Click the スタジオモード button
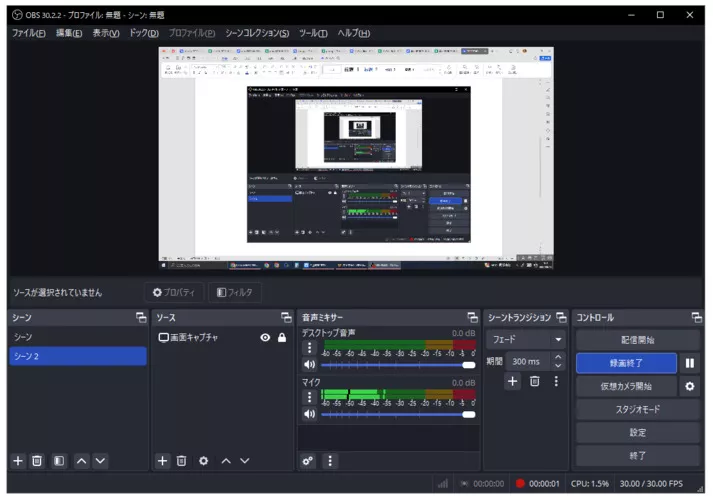This screenshot has width=713, height=500. pyautogui.click(x=637, y=409)
